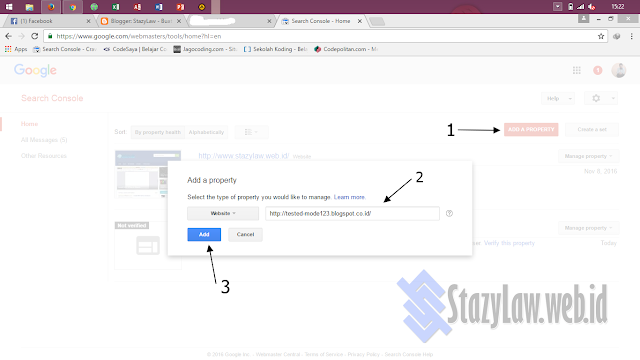This screenshot has height=360, width=640.
Task: Click the Search Console heading
Action: tap(52, 98)
